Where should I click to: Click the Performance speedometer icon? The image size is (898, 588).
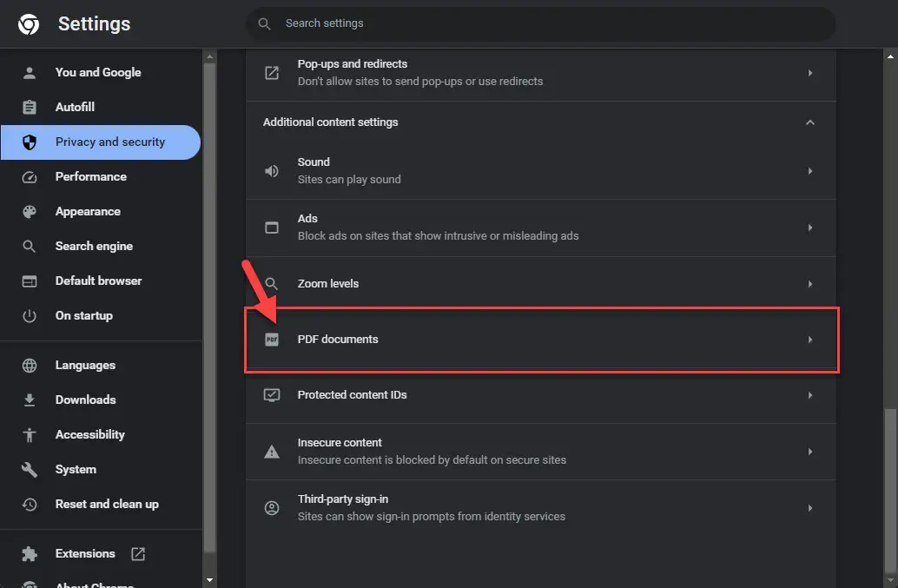click(30, 177)
